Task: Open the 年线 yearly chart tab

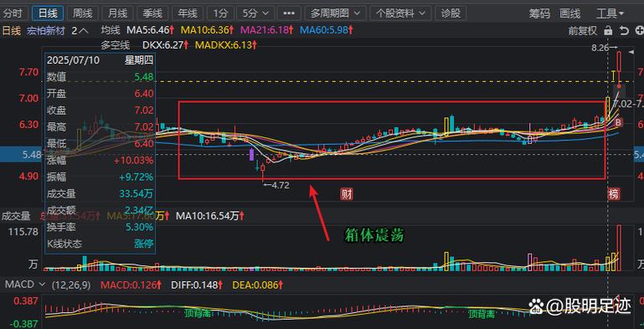Action: click(188, 13)
